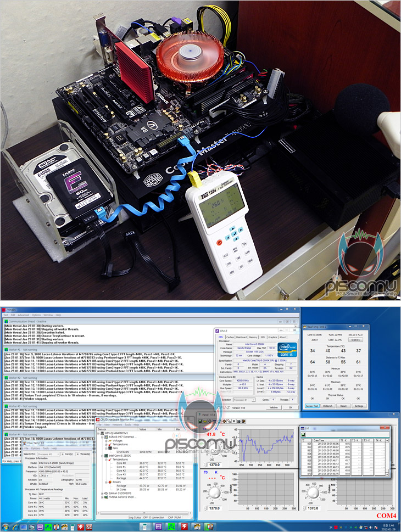Click the Date Time column header in List
Image resolution: width=401 pixels, height=532 pixels.
coord(326,440)
